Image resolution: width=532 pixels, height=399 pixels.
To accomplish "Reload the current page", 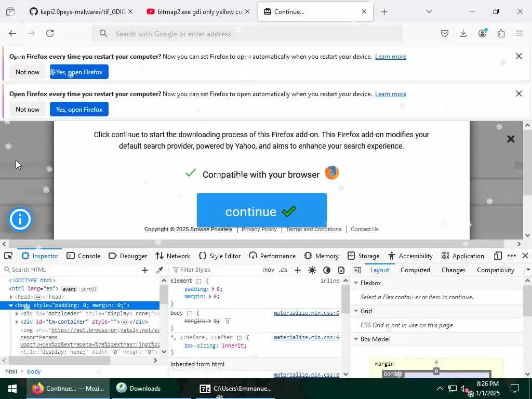I will point(50,33).
